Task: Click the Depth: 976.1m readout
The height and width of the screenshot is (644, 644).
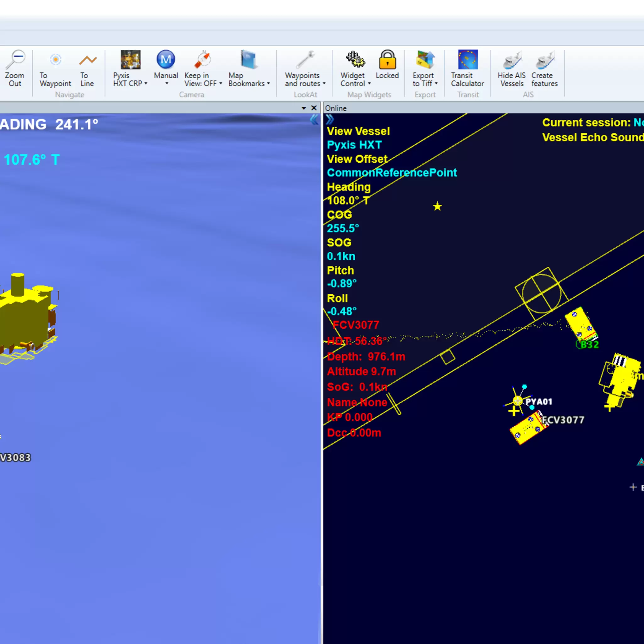Action: pyautogui.click(x=366, y=357)
